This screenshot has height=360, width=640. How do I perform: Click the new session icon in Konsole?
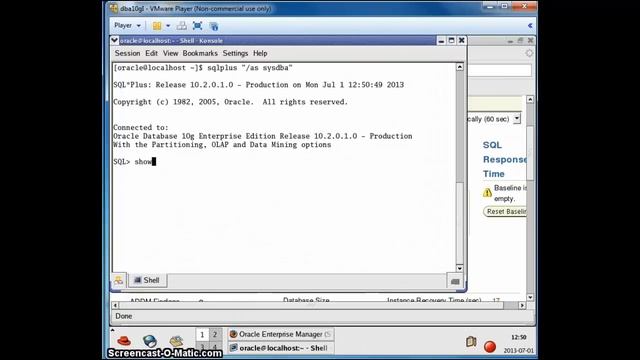point(119,280)
